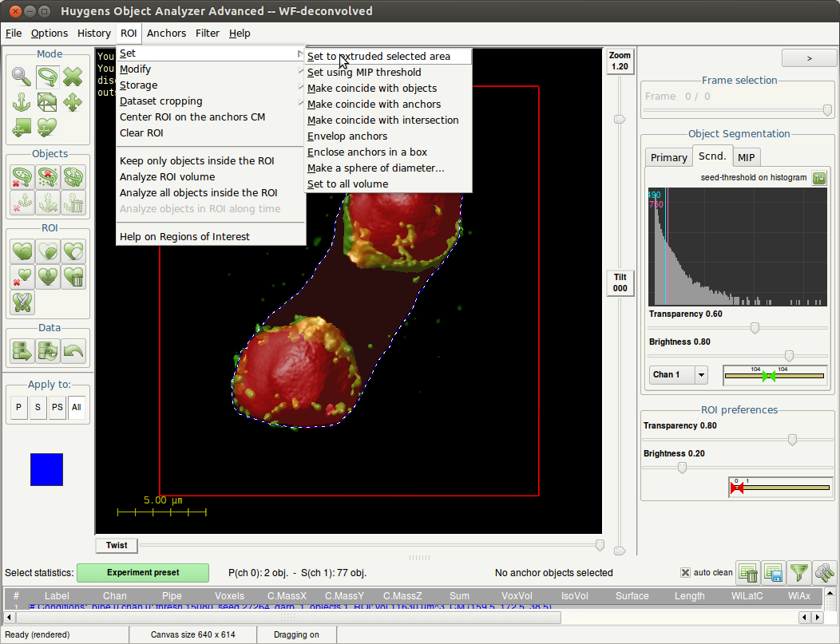840x644 pixels.
Task: Select the magnifier zoom mode tool
Action: pos(22,77)
